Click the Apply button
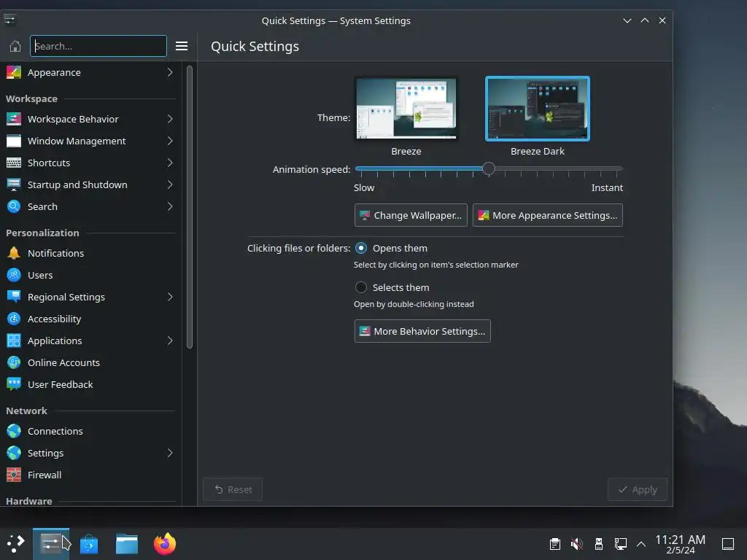Screen dimensions: 747x560 (638, 489)
